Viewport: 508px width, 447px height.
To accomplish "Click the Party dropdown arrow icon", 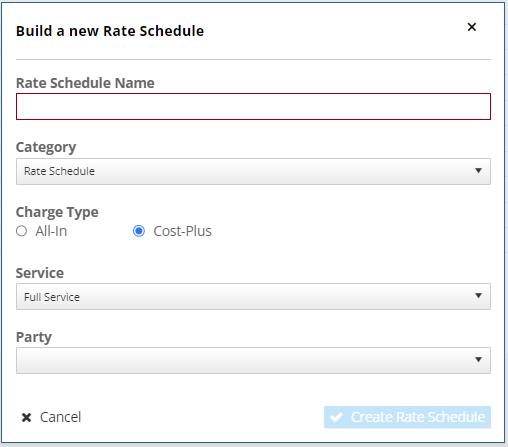I will coord(478,360).
